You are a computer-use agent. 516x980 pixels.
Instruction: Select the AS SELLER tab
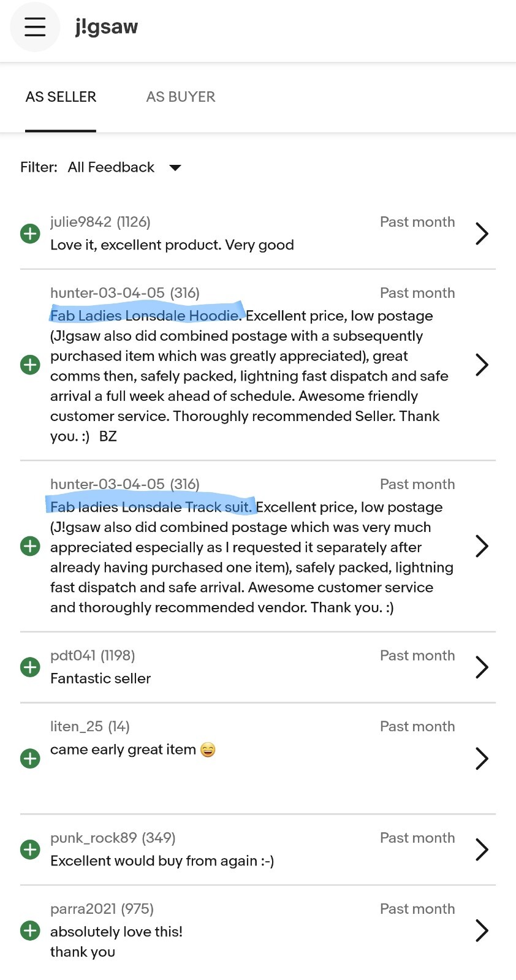click(61, 97)
